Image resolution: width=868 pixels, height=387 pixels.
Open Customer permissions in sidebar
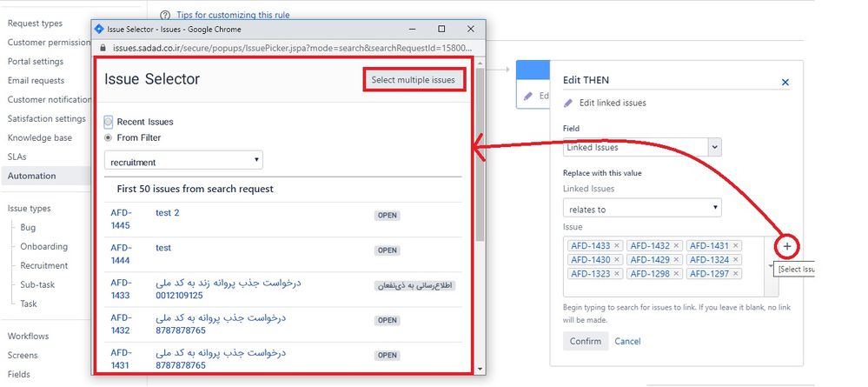coord(49,42)
